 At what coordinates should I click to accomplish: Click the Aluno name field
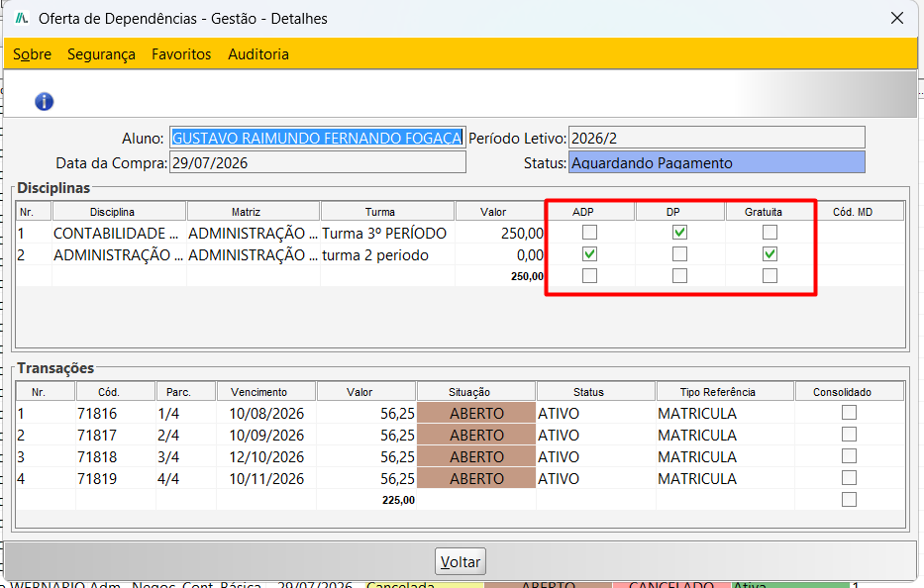318,138
